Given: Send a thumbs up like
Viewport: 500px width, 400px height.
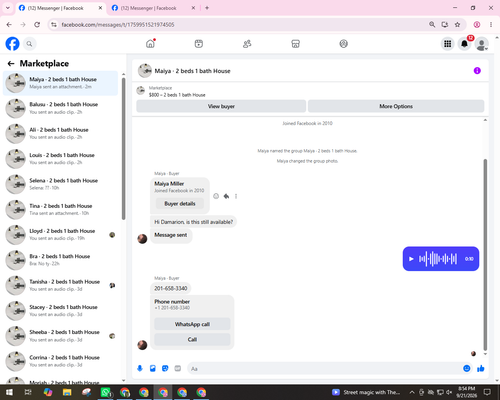Looking at the screenshot, I should click(481, 368).
